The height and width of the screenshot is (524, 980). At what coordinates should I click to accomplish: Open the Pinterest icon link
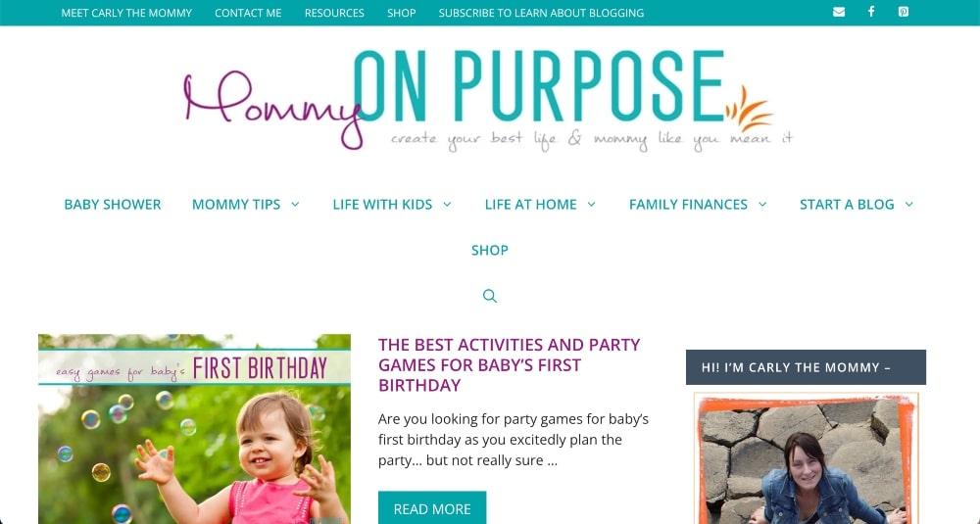click(x=904, y=13)
